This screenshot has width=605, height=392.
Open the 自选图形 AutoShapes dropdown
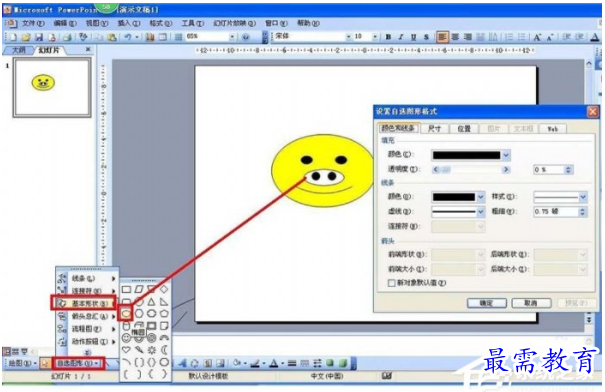coord(78,363)
